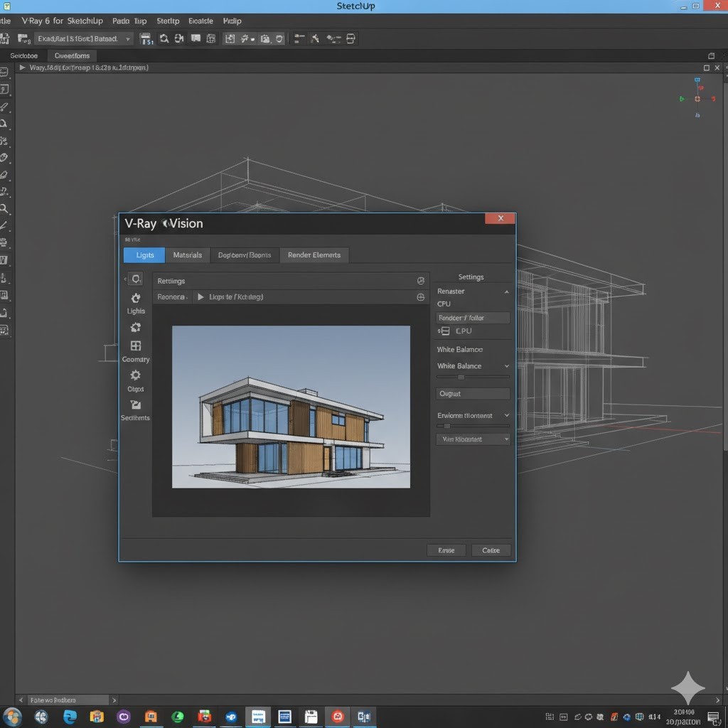Open the Sediments folder icon in sidebar

(x=136, y=405)
